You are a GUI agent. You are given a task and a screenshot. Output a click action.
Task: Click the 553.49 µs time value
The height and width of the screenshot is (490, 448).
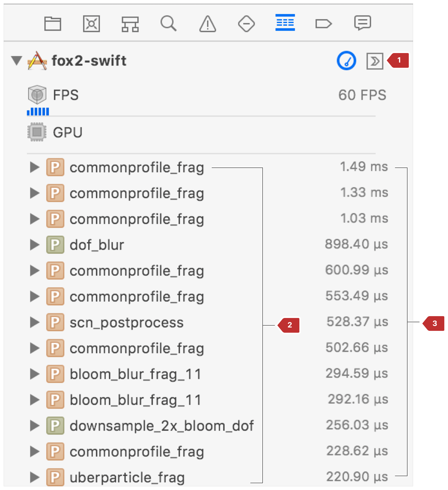[357, 296]
